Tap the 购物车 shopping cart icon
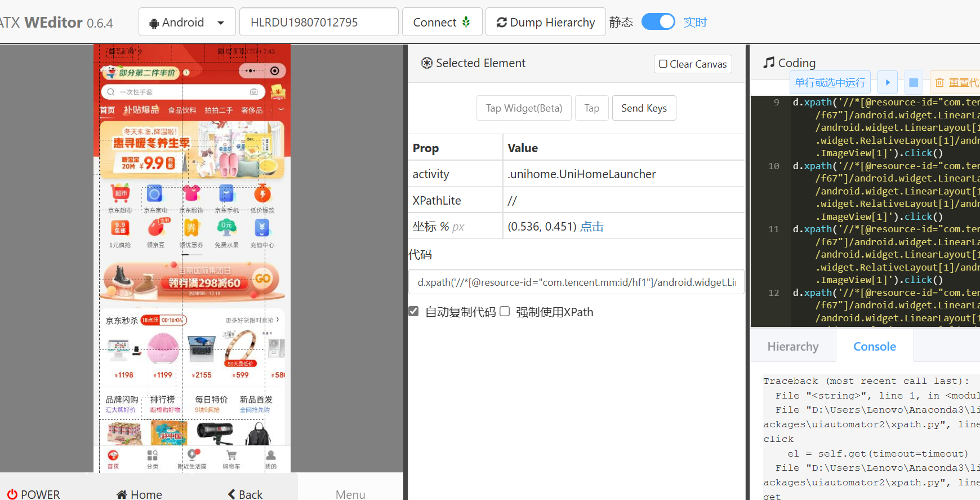The height and width of the screenshot is (500, 980). tap(231, 459)
